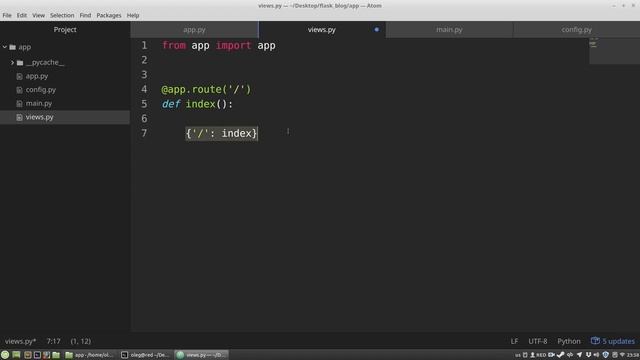Open the File menu
The width and height of the screenshot is (640, 360).
(x=7, y=15)
